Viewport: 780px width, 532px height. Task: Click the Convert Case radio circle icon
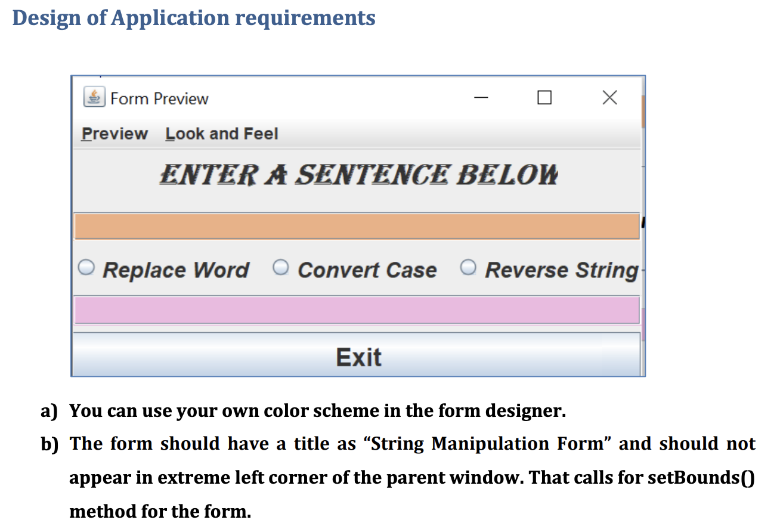(x=280, y=267)
